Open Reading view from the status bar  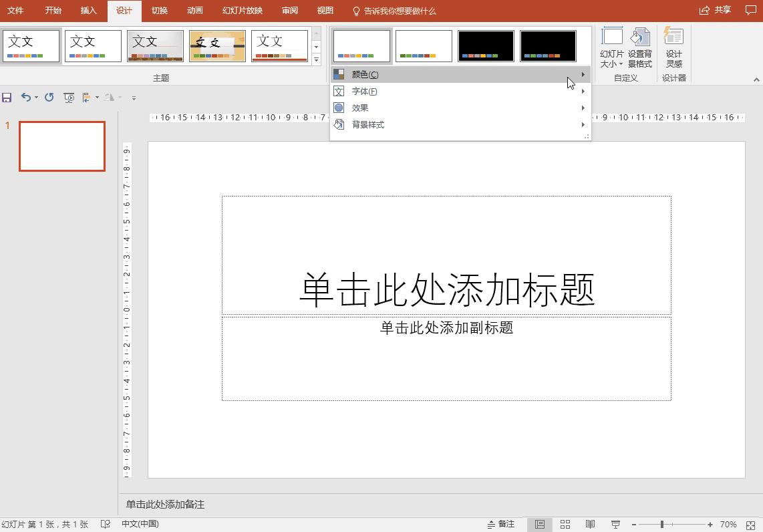(x=590, y=524)
